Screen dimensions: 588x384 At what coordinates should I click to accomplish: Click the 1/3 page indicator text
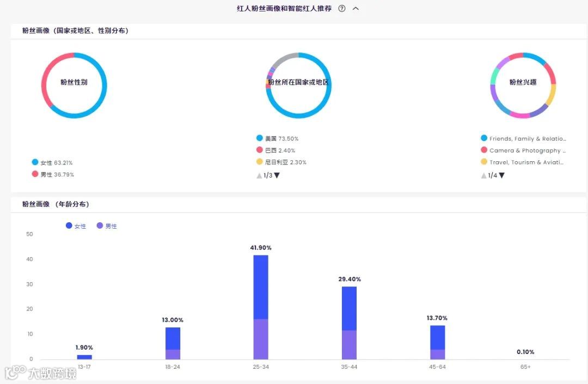point(268,175)
